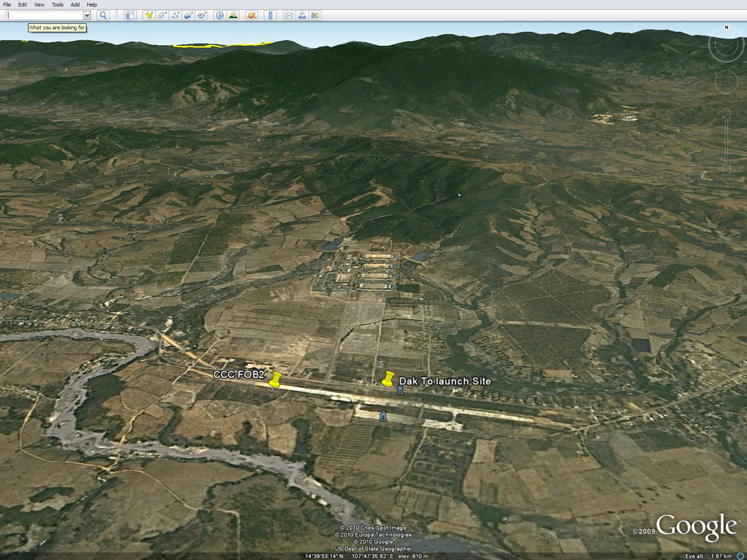Show historical imagery with the clock icon
Viewport: 747px width, 560px height.
click(220, 15)
